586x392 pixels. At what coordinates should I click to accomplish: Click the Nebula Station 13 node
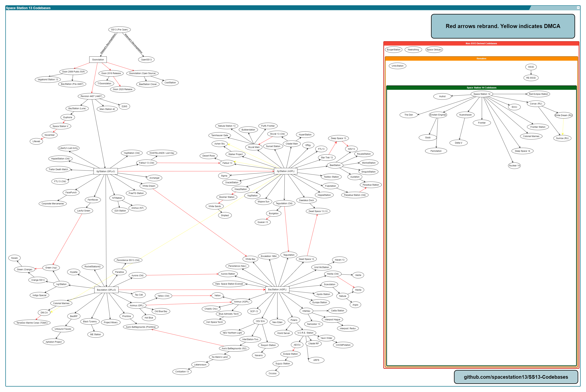click(x=227, y=126)
